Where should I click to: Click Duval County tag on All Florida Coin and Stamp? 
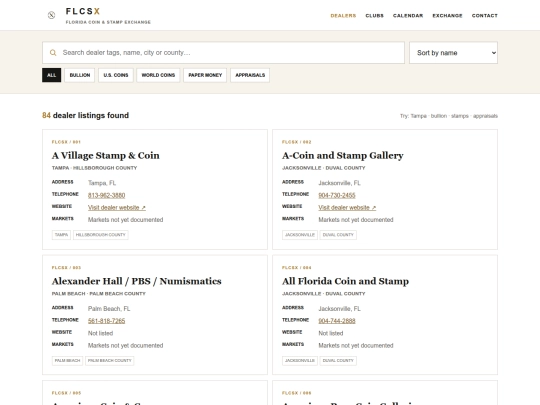coord(338,361)
